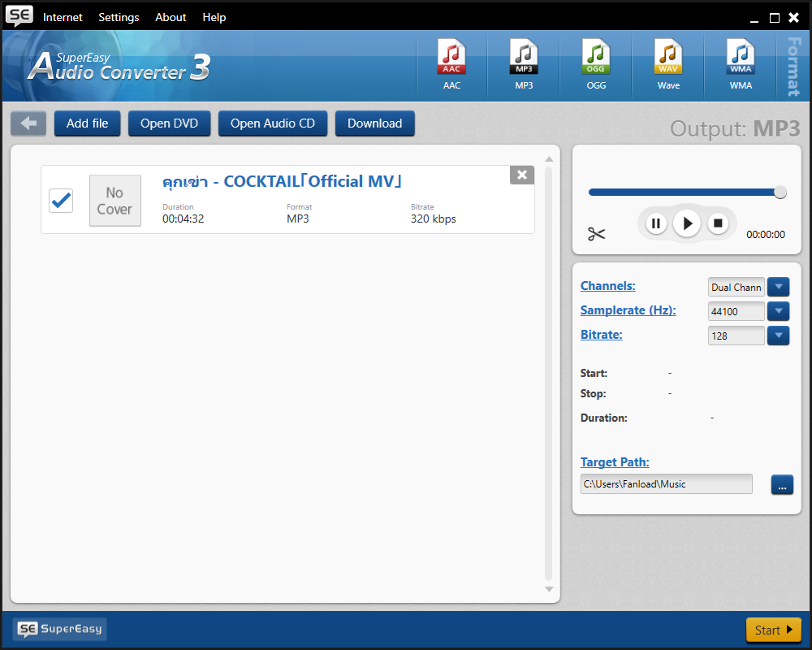Click the Open Audio CD button
This screenshot has width=812, height=650.
tap(272, 123)
